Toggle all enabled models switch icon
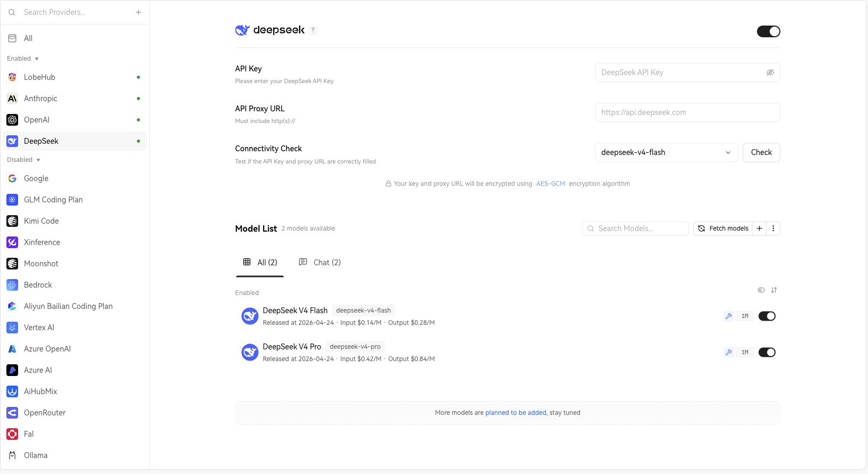The width and height of the screenshot is (868, 474). click(x=761, y=290)
